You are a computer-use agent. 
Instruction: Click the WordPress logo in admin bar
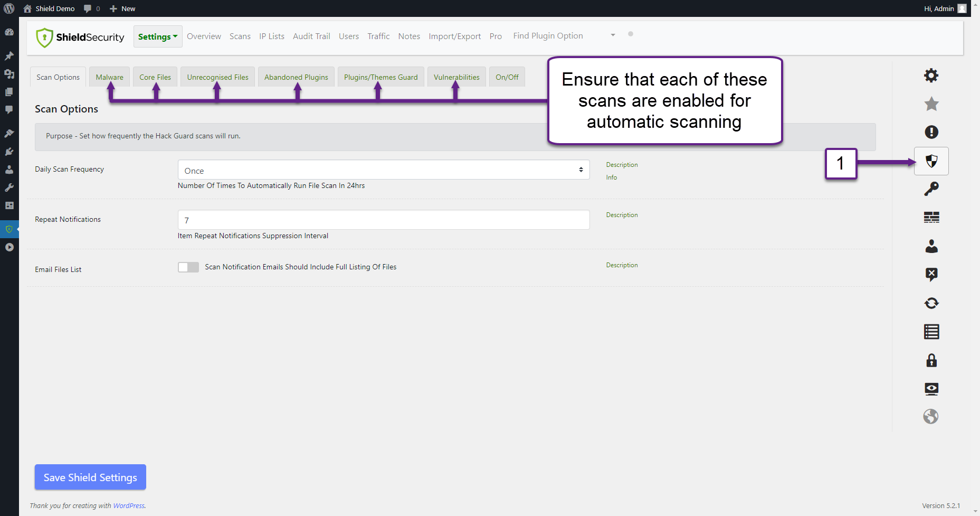(9, 8)
